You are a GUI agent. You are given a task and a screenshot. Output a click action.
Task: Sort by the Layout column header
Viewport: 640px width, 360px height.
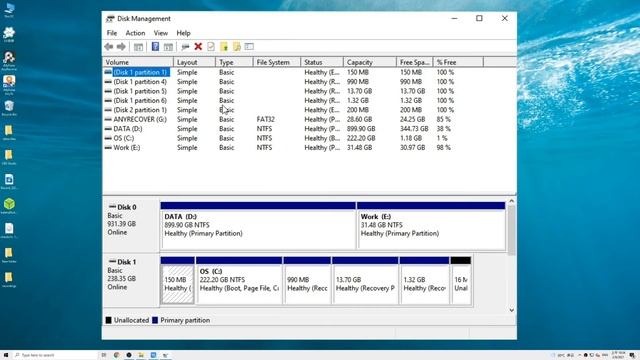[195, 62]
